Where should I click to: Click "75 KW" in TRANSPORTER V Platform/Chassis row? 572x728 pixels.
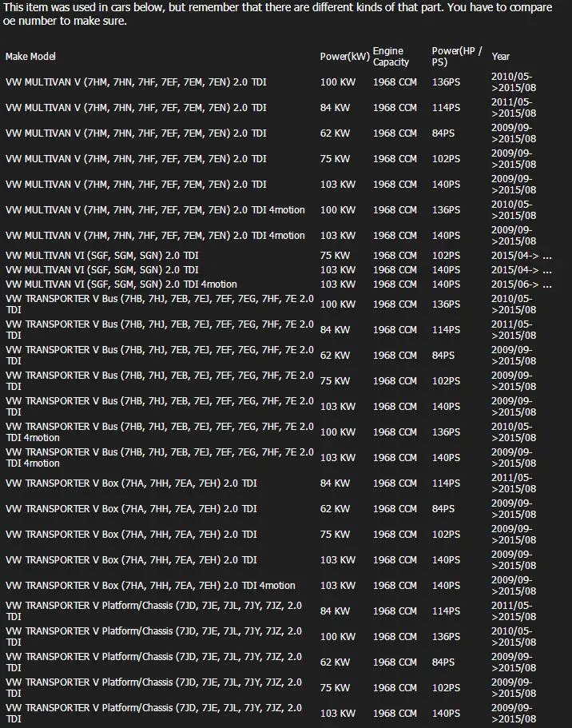tap(335, 687)
